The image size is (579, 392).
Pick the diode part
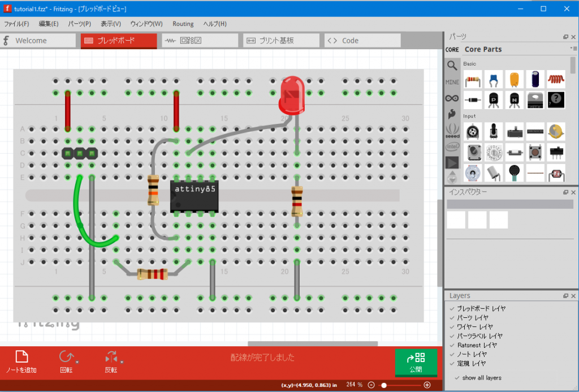[x=473, y=100]
